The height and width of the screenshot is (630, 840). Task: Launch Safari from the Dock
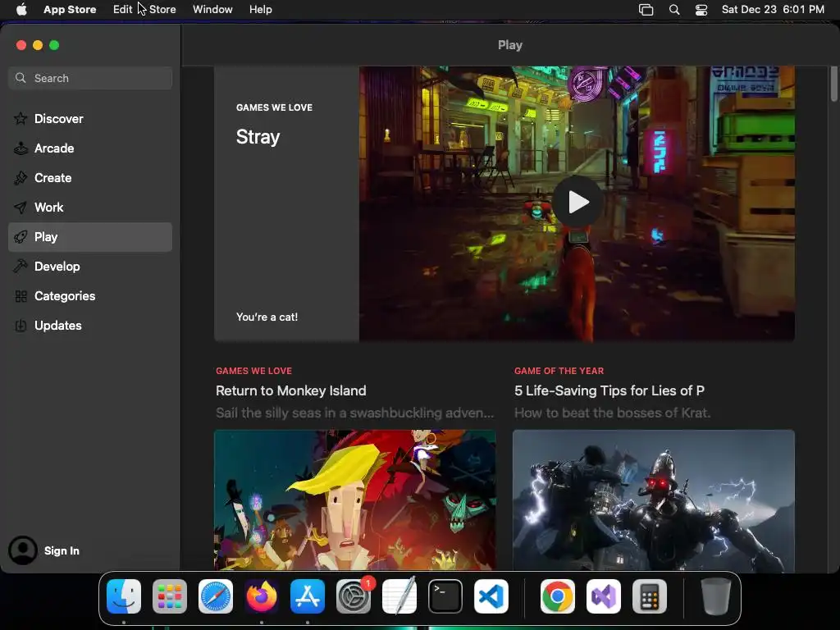coord(216,596)
